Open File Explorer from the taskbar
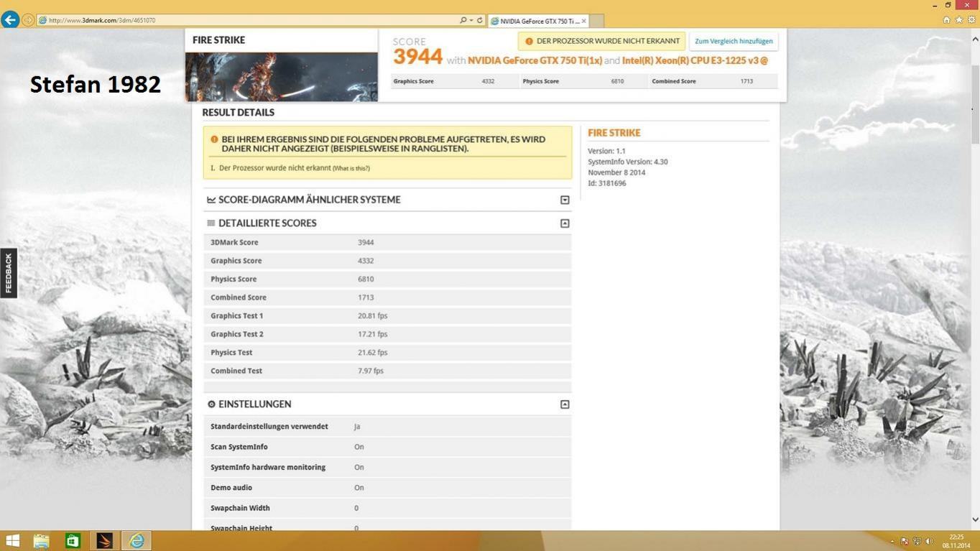This screenshot has height=551, width=980. point(41,540)
